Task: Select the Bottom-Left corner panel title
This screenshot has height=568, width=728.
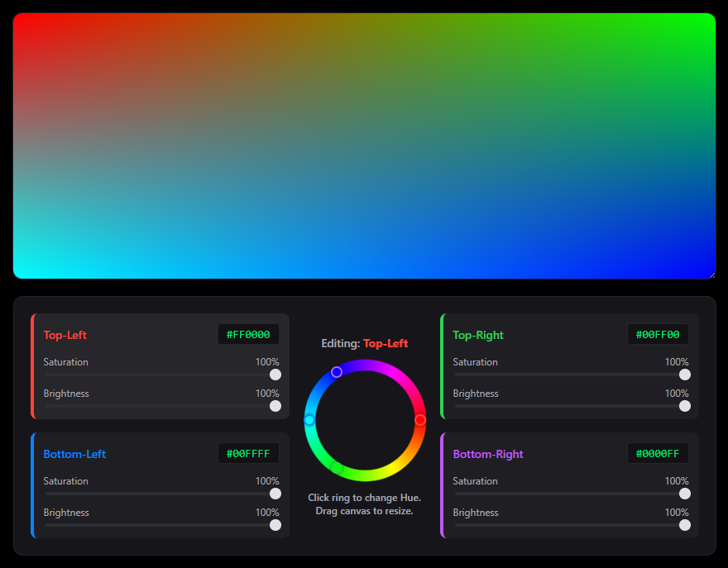Action: (x=74, y=454)
